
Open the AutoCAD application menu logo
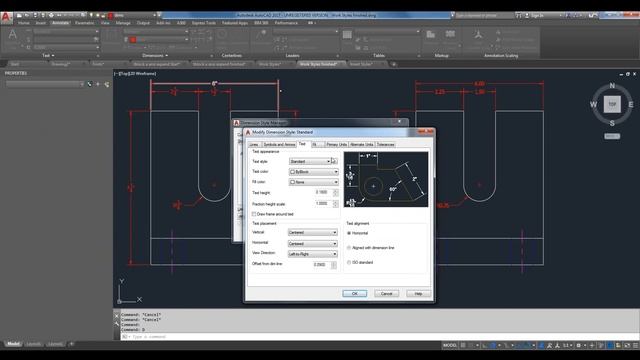coord(6,17)
